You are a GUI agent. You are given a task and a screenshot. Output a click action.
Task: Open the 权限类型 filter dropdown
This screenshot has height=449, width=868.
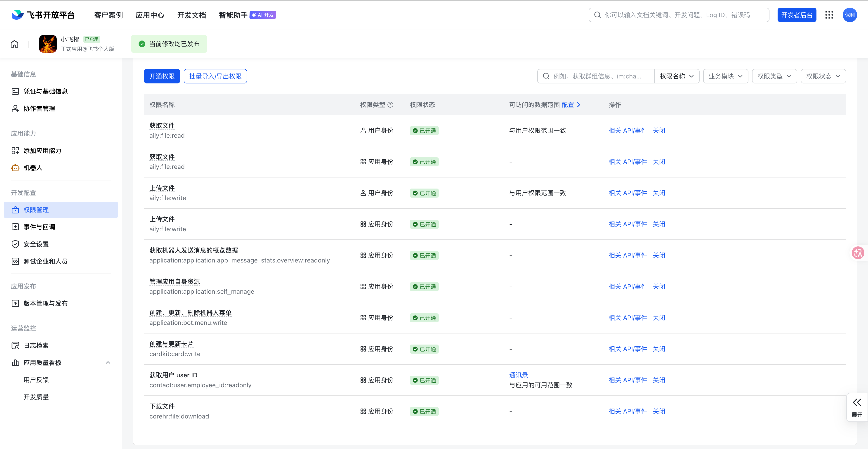pos(774,76)
